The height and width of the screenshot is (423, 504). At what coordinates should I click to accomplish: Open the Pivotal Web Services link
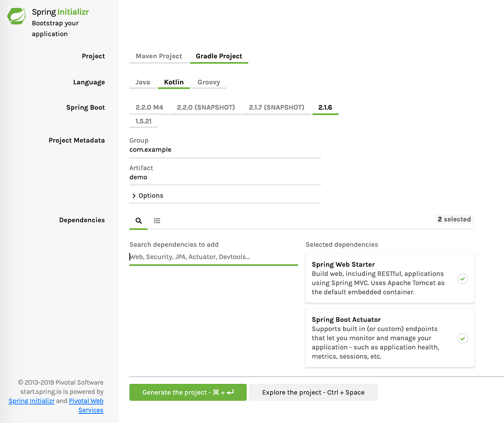pos(86,401)
